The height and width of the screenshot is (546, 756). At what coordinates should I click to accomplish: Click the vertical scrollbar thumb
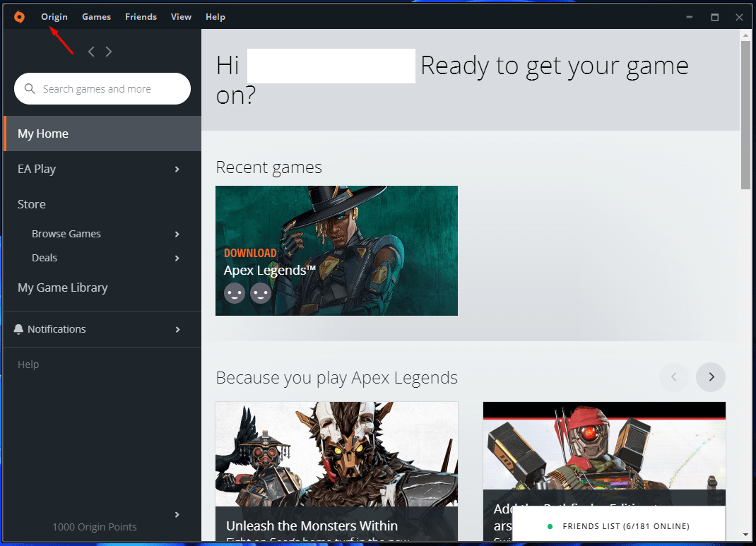point(745,114)
